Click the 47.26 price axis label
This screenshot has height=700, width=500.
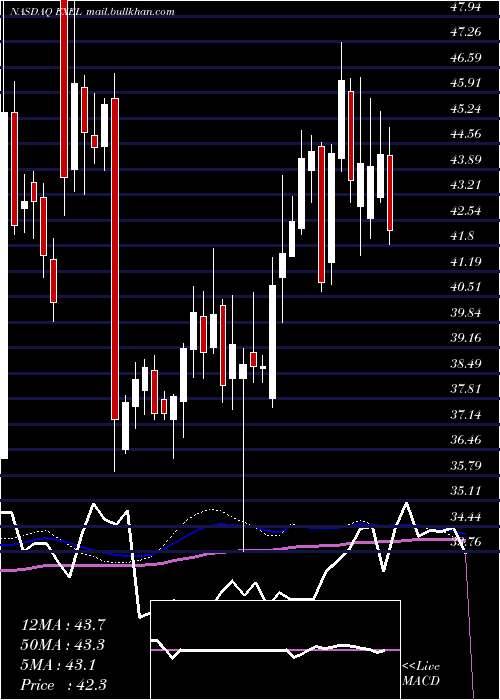coord(466,32)
